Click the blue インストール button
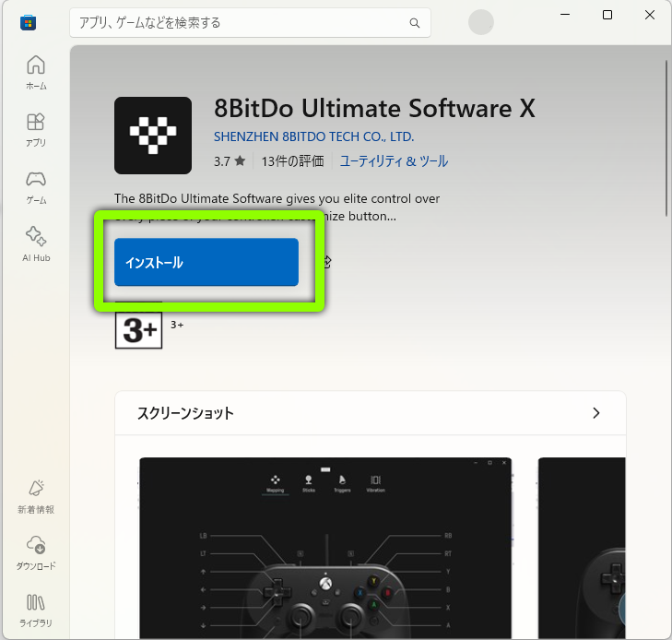 206,262
